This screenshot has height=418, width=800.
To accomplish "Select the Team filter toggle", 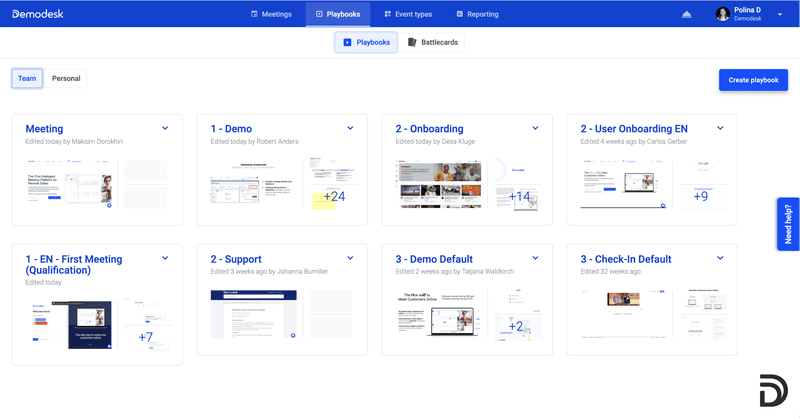I will 27,79.
